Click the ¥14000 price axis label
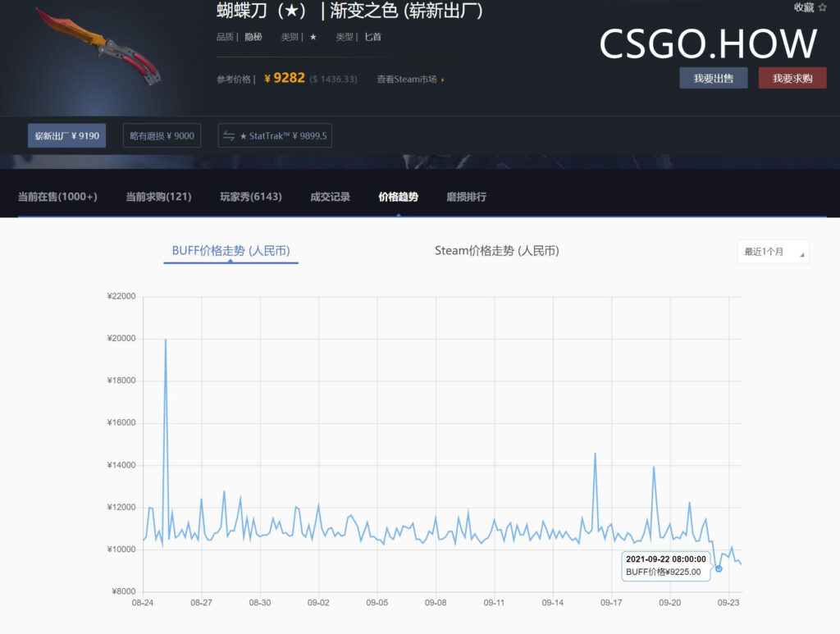Screen dimensions: 840x634 pos(121,465)
